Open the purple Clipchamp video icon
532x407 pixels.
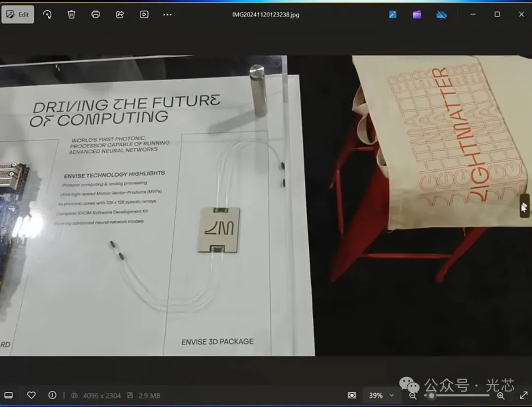pos(417,14)
